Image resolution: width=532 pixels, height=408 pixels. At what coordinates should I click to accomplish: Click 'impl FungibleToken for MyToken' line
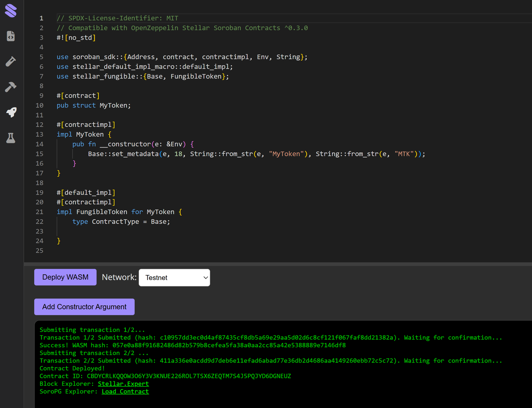(119, 212)
